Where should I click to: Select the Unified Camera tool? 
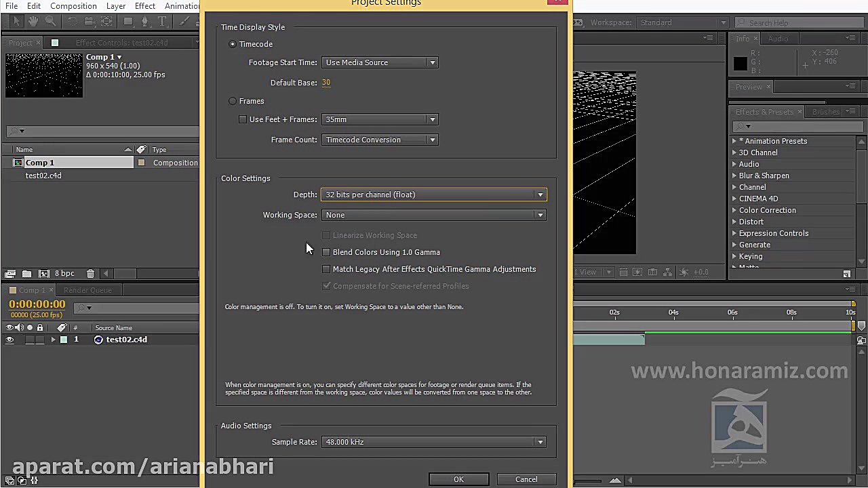(90, 22)
